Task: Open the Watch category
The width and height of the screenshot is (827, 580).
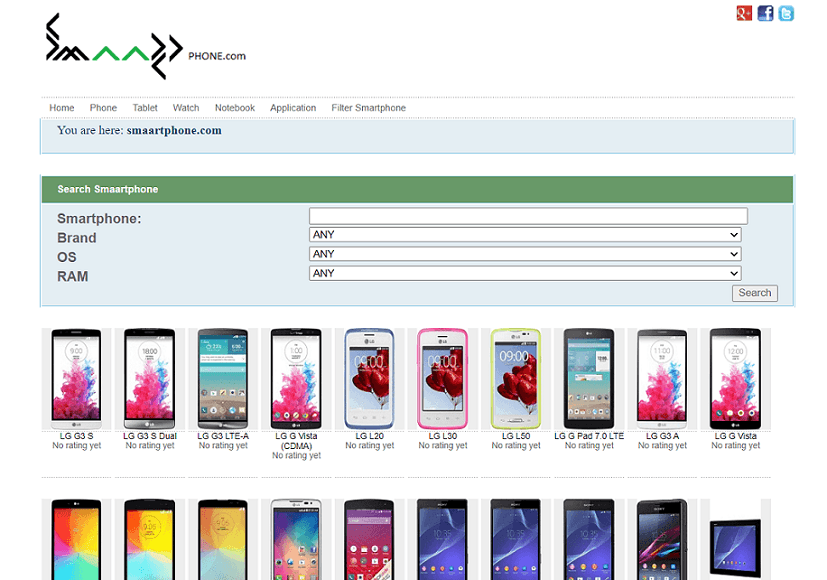Action: pos(185,107)
